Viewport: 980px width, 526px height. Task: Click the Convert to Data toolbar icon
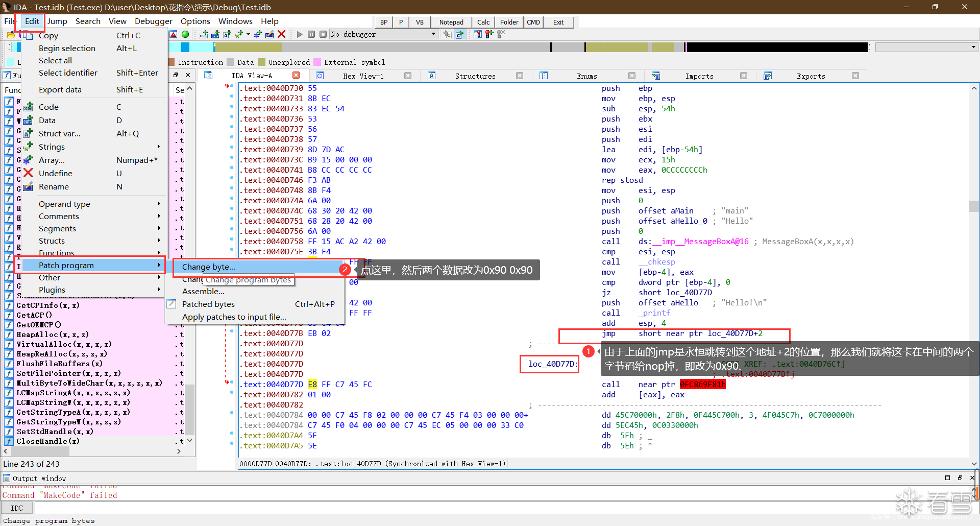(x=215, y=34)
